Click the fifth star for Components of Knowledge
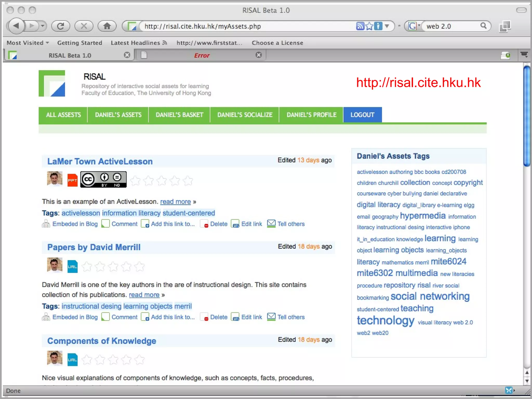Image resolution: width=532 pixels, height=399 pixels. pyautogui.click(x=139, y=360)
